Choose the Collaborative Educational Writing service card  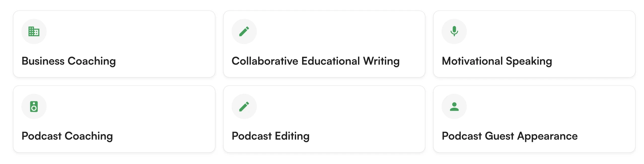[x=324, y=44]
